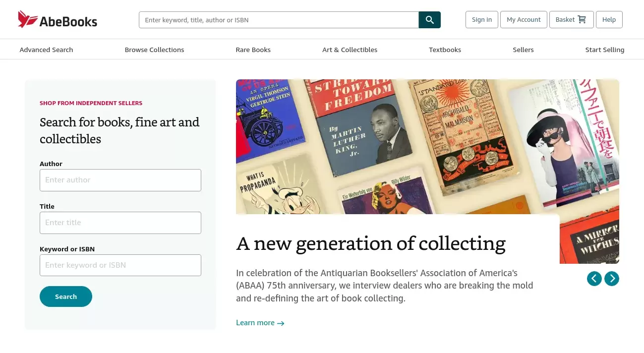Go to Textbooks section
The width and height of the screenshot is (644, 353).
pyautogui.click(x=445, y=50)
